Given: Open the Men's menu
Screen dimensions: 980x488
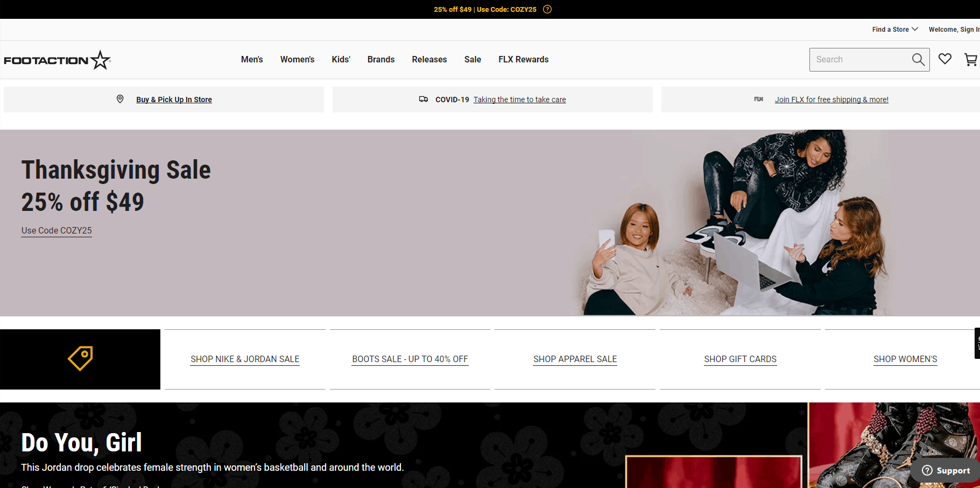Looking at the screenshot, I should 252,60.
